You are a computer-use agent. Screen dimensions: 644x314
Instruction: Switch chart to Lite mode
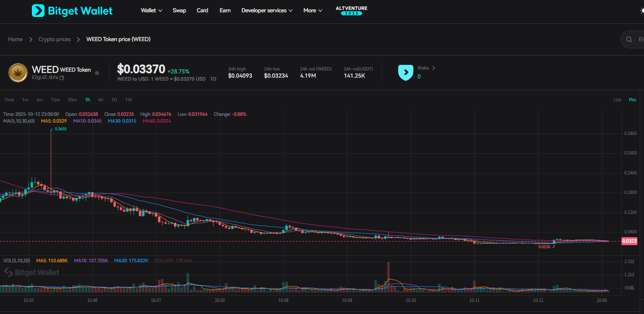[x=617, y=100]
